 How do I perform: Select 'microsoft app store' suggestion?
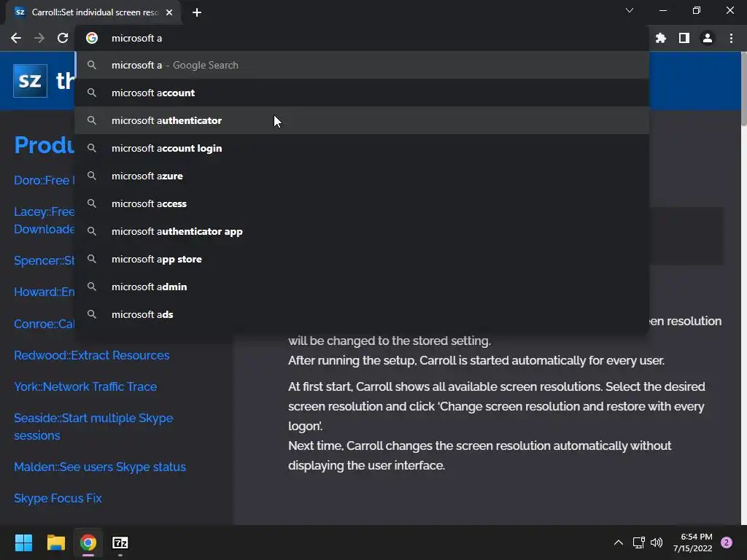pyautogui.click(x=362, y=259)
